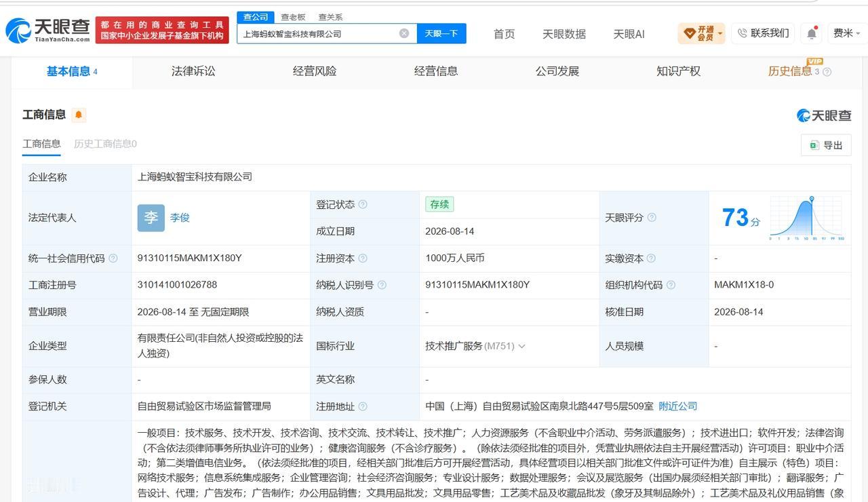
Task: Switch to the 公司发展 tab
Action: pyautogui.click(x=557, y=71)
